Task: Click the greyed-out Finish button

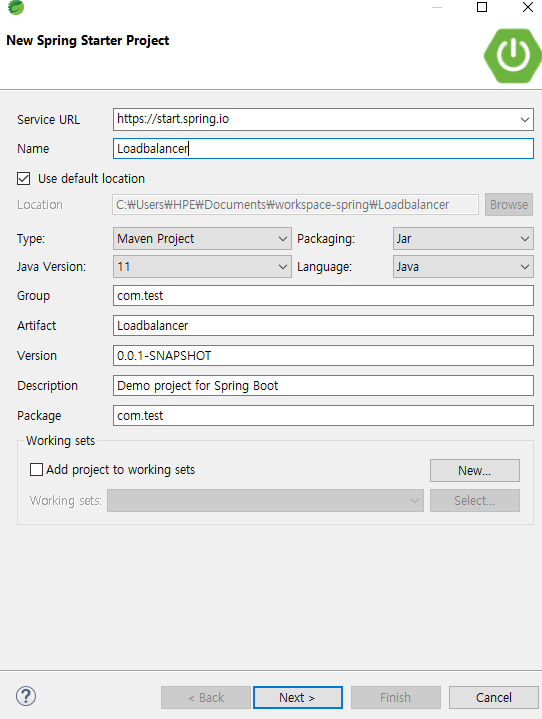Action: click(x=396, y=697)
